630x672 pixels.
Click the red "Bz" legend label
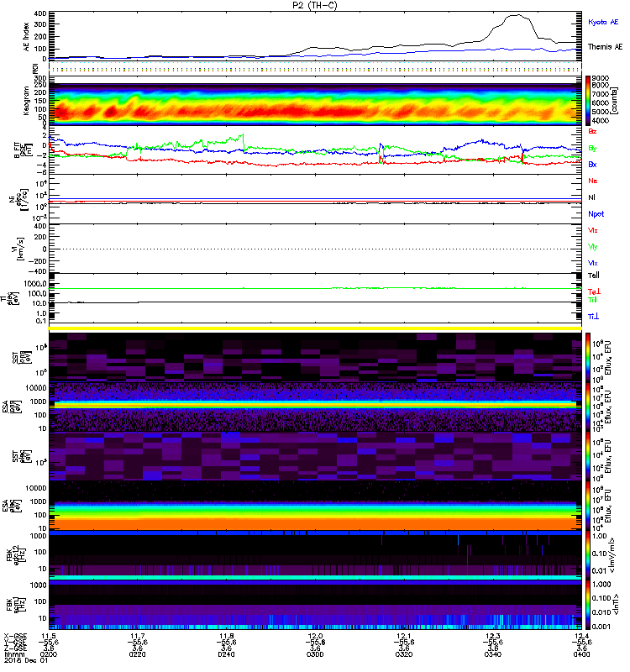pyautogui.click(x=592, y=131)
